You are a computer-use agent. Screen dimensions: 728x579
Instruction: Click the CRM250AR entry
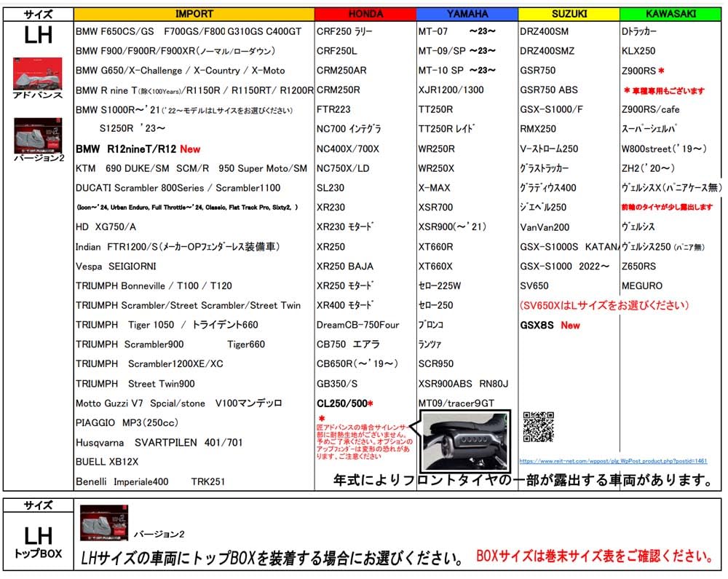pos(341,70)
